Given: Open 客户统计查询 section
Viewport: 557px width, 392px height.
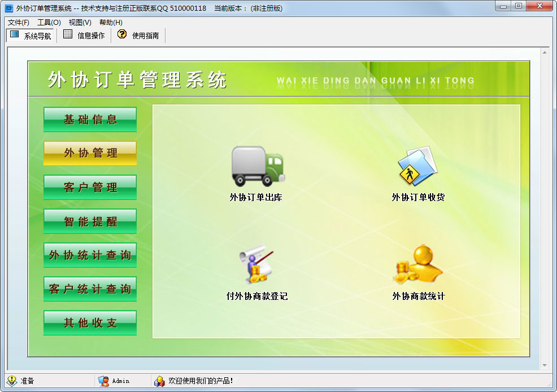Looking at the screenshot, I should coord(90,289).
